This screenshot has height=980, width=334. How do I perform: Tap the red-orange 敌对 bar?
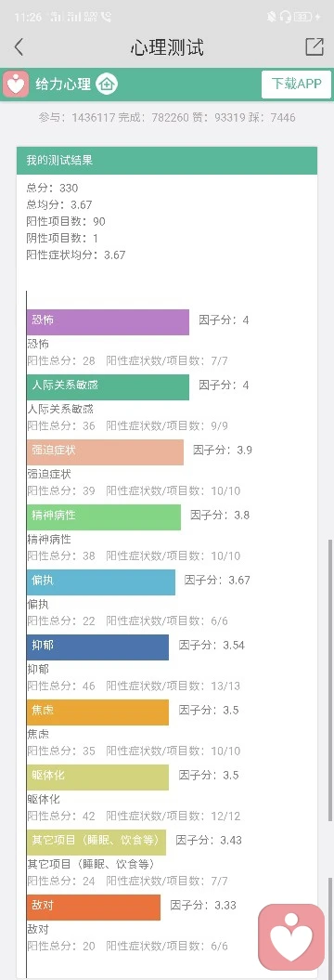pos(94,907)
